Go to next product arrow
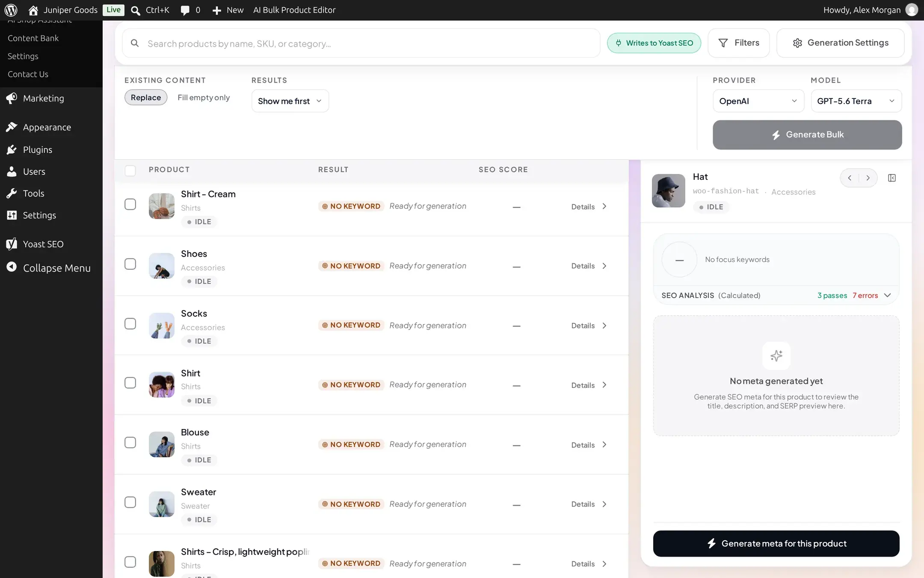This screenshot has height=578, width=924. click(868, 178)
